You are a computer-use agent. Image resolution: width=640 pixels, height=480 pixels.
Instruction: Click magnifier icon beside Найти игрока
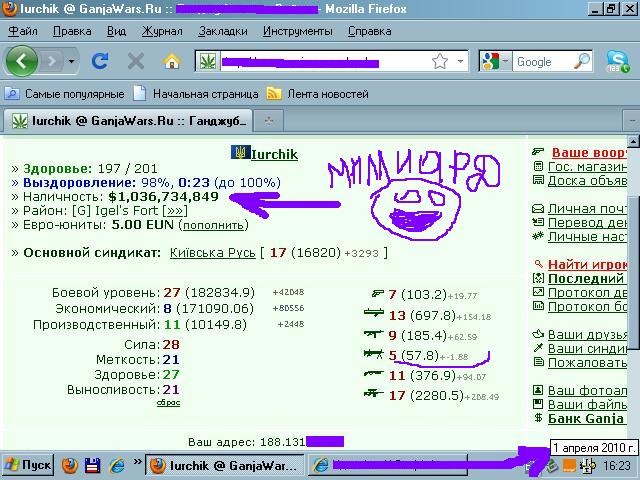(539, 264)
